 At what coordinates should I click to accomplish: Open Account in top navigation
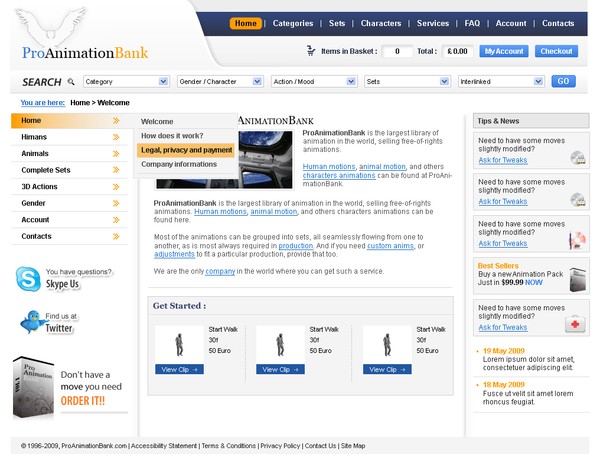click(x=511, y=23)
